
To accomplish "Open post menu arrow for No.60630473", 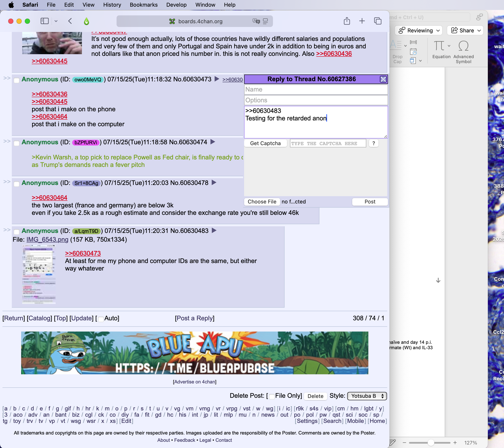I will (x=217, y=79).
